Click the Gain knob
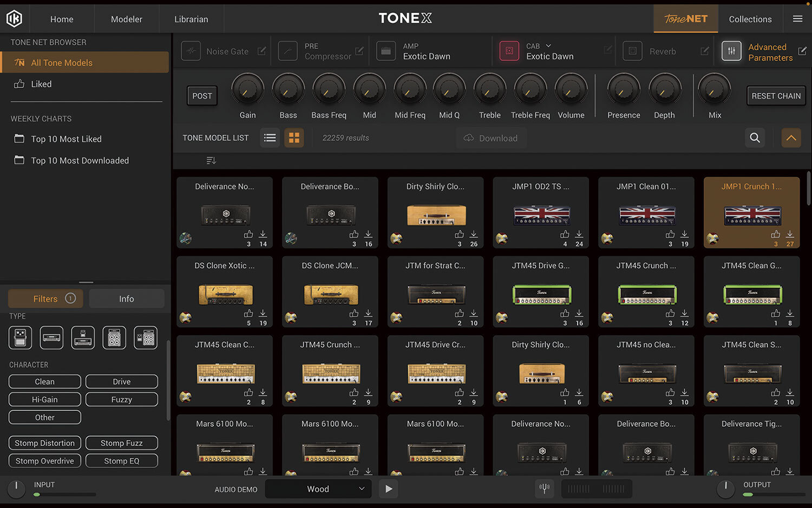Image resolution: width=812 pixels, height=508 pixels. (x=247, y=90)
